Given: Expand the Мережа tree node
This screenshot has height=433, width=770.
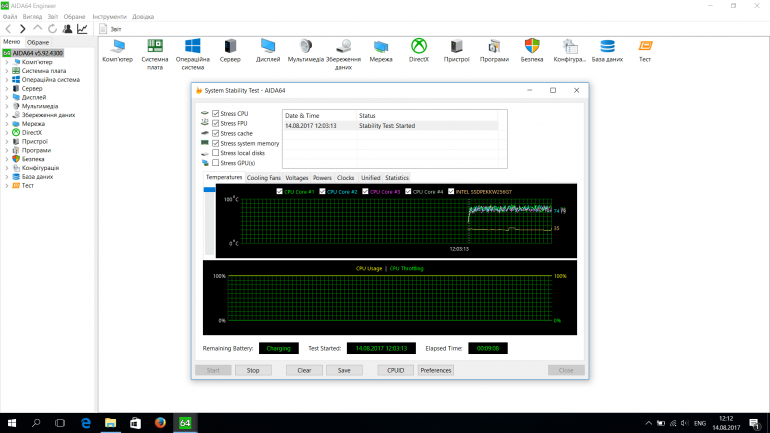Looking at the screenshot, I should 7,124.
